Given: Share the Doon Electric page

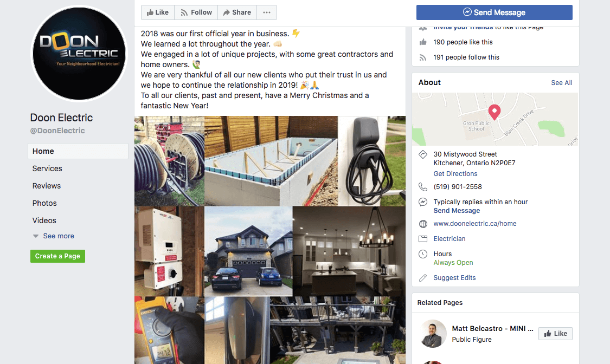Looking at the screenshot, I should (x=237, y=12).
